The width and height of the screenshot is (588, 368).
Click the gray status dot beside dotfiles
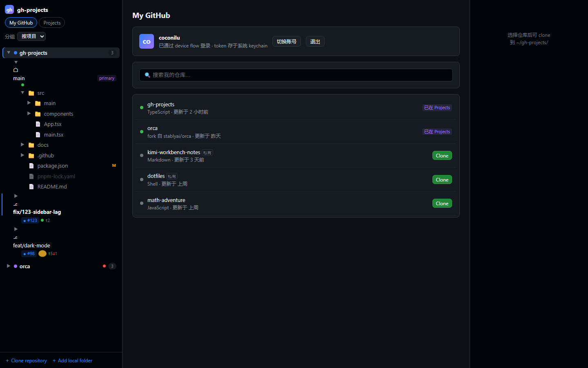(142, 180)
